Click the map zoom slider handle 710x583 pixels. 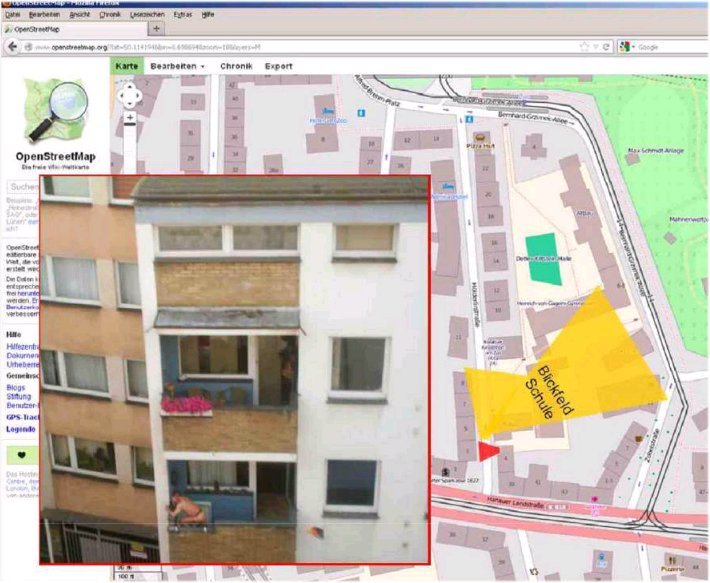click(x=130, y=124)
